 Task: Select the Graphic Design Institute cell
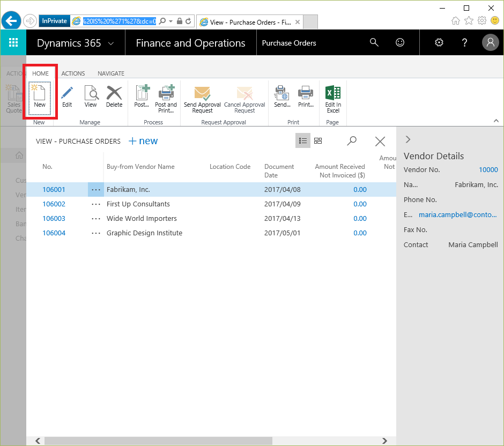pyautogui.click(x=144, y=233)
